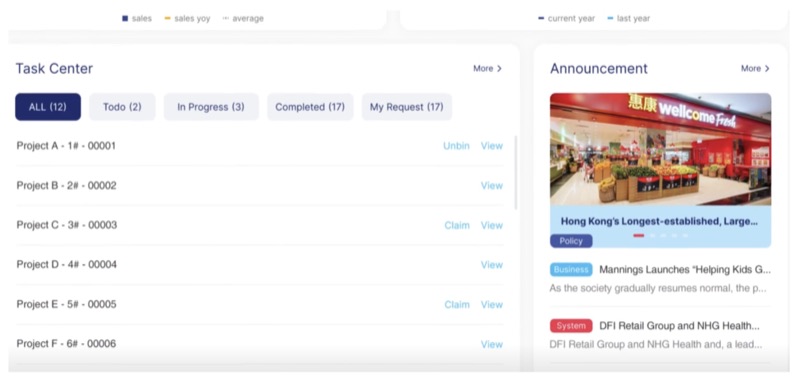Screen dimensions: 800x386
Task: Click the Project D - 4# - 00004 row title
Action: click(x=67, y=265)
